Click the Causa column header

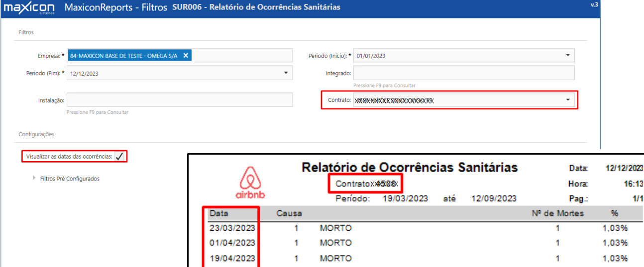[289, 213]
